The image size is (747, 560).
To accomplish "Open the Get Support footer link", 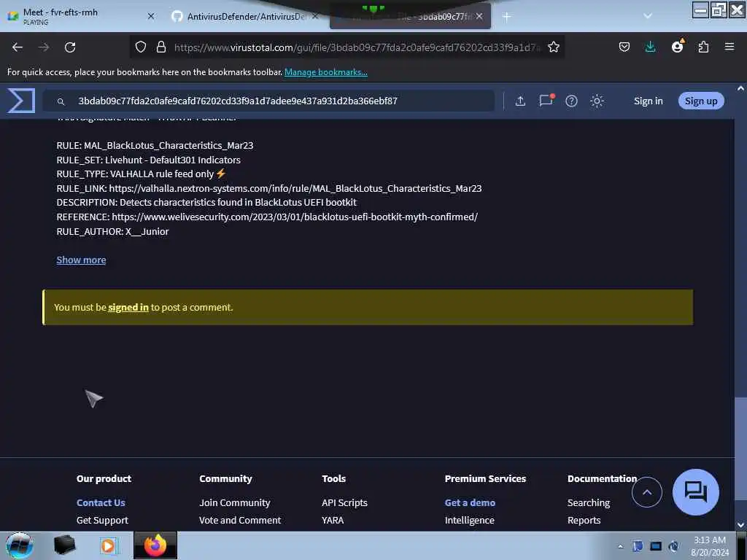I will pyautogui.click(x=102, y=520).
